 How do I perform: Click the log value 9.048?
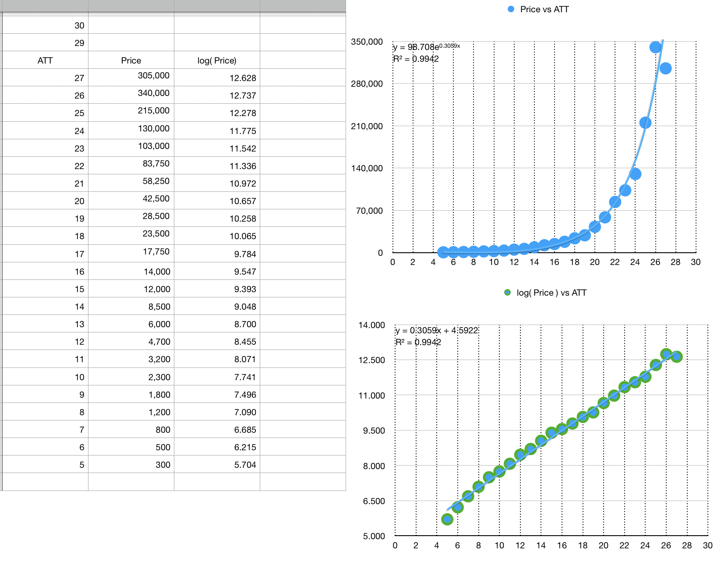tap(217, 306)
